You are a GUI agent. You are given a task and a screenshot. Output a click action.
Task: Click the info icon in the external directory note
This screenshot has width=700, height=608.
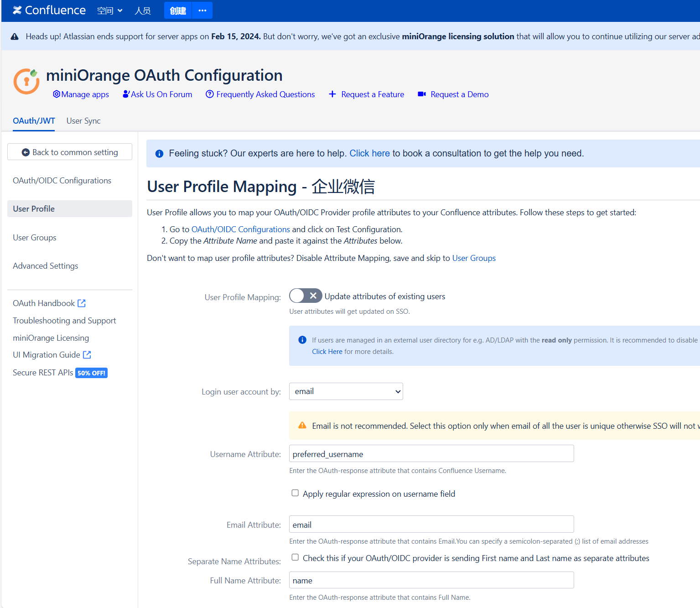click(302, 340)
